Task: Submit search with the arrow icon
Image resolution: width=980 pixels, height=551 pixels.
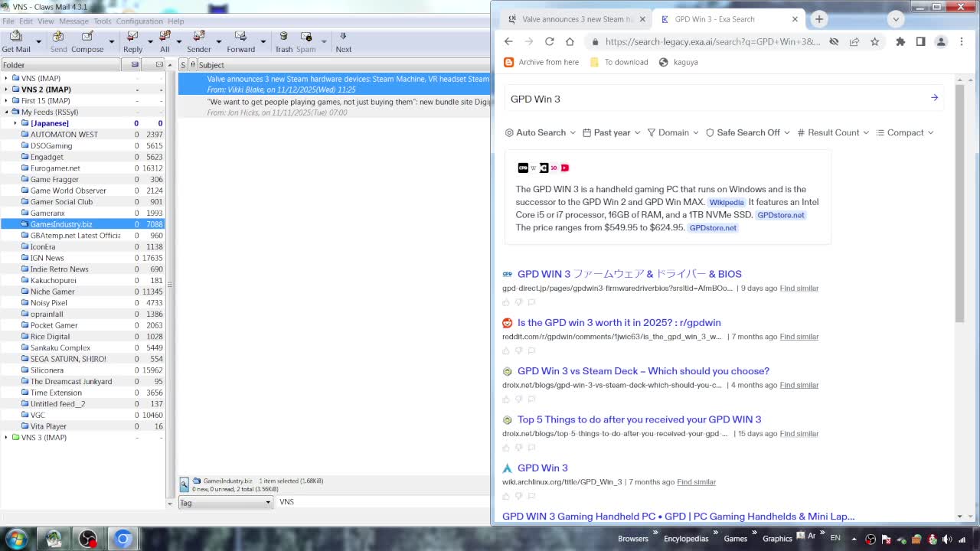Action: click(934, 98)
